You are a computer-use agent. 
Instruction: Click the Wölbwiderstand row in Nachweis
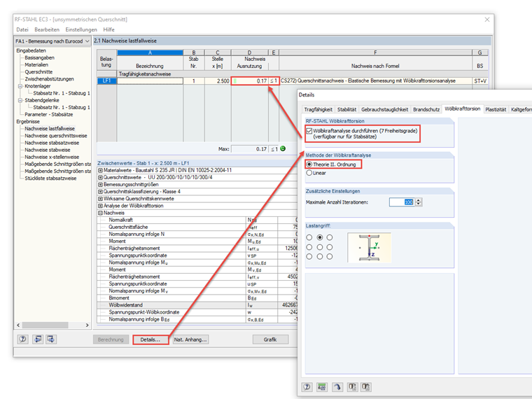click(x=197, y=305)
